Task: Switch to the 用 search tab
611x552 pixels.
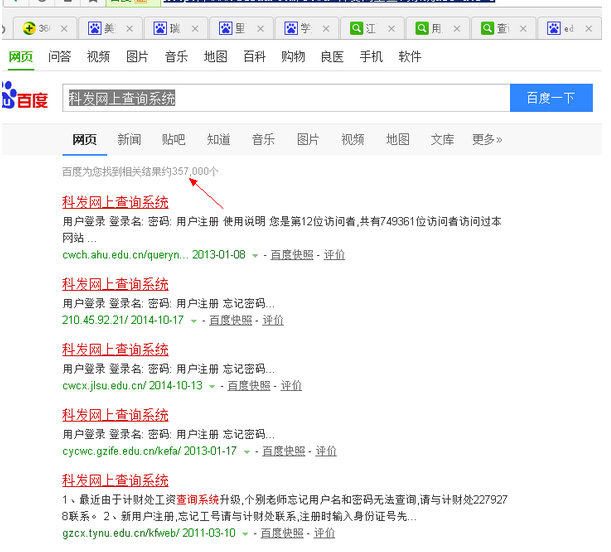Action: pos(438,28)
